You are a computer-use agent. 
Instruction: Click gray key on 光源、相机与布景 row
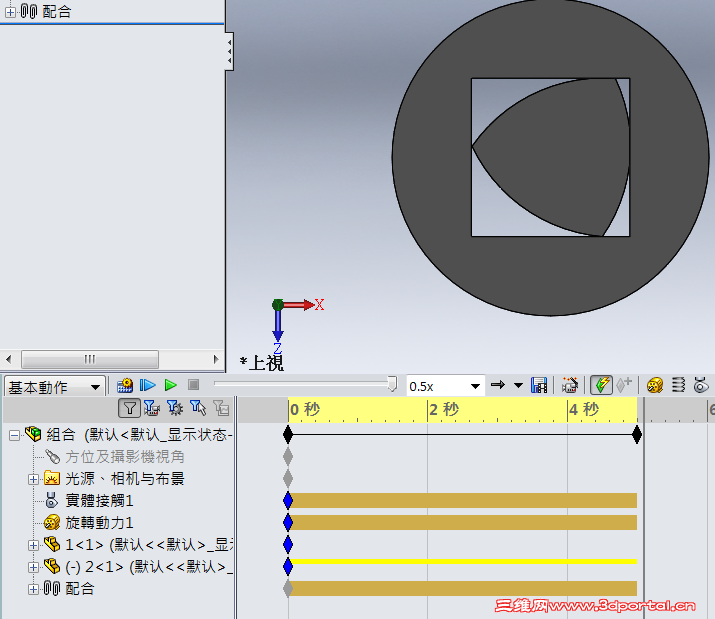click(288, 479)
